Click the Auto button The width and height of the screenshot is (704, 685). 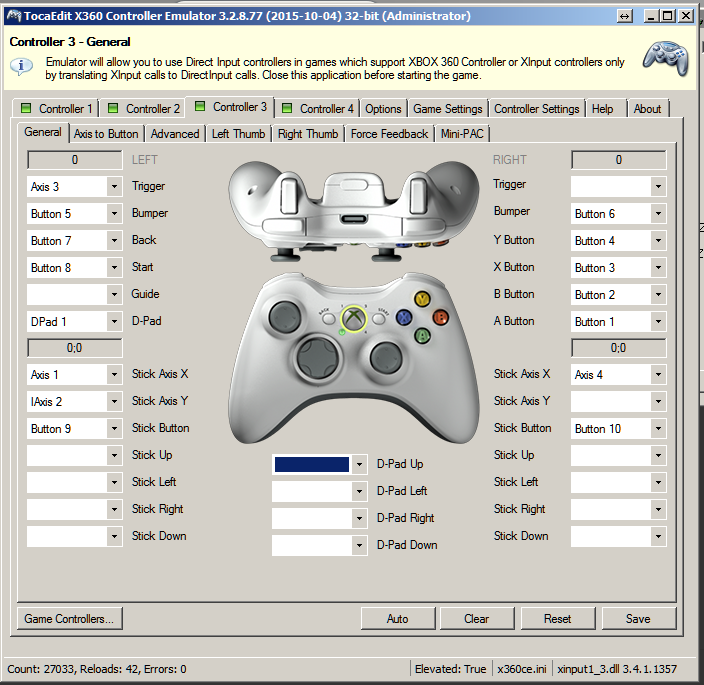(x=397, y=619)
